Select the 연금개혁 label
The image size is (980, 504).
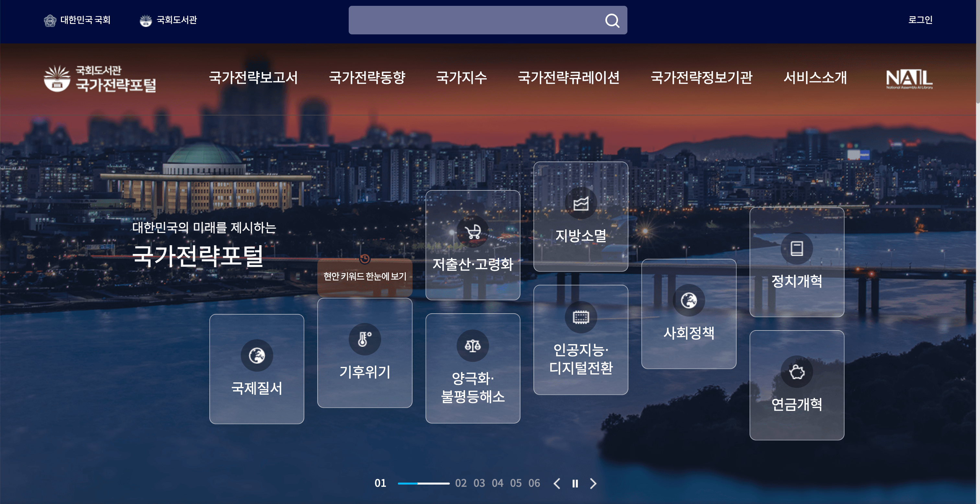(797, 404)
